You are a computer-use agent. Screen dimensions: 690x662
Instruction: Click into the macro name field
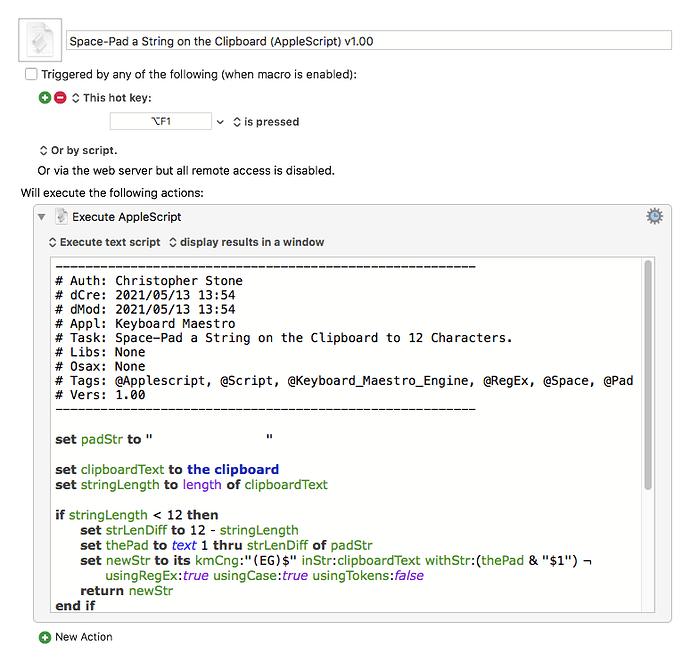[x=368, y=40]
